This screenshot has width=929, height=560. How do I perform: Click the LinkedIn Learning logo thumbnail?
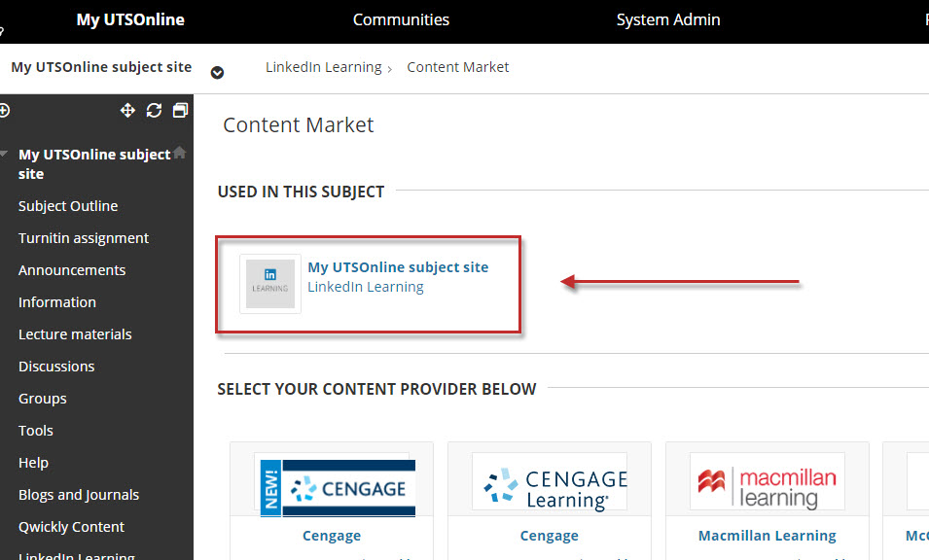[269, 284]
